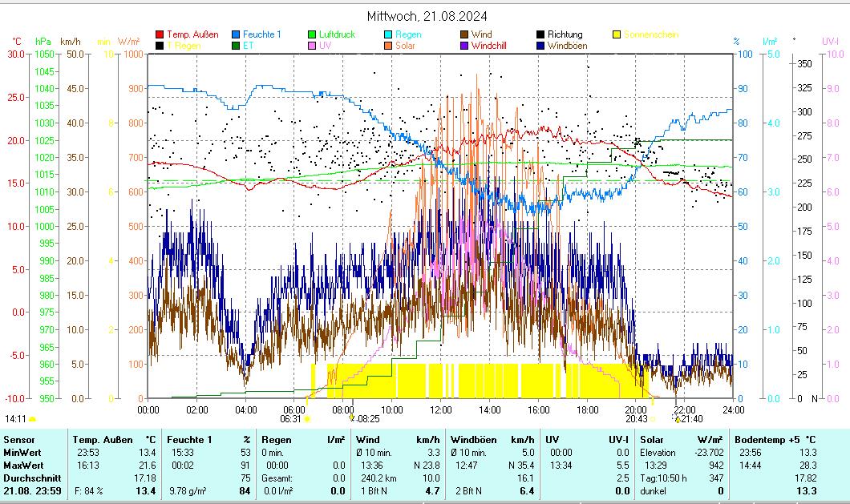Select the 'Windchill' legend label
This screenshot has height=504, width=850.
tap(489, 46)
